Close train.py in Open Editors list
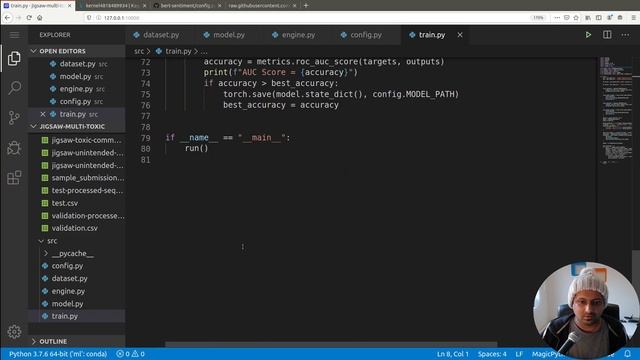Viewport: 640px width, 360px height. click(x=43, y=114)
